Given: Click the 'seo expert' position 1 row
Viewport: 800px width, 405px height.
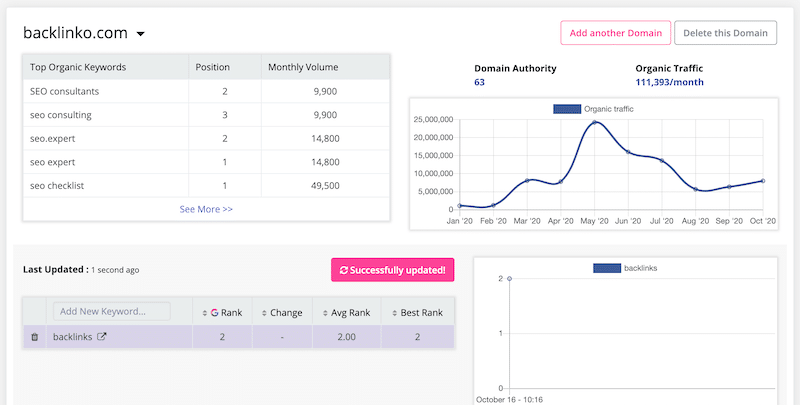Looking at the screenshot, I should coord(206,162).
